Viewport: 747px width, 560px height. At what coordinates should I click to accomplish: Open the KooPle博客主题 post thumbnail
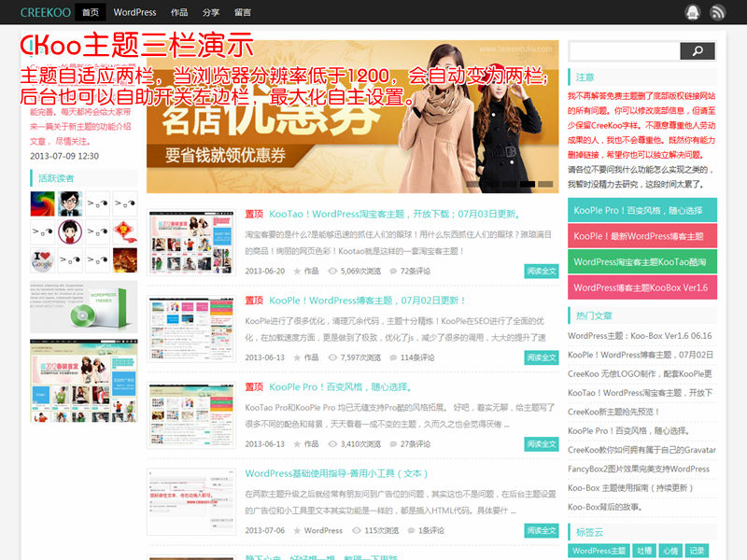coord(191,329)
